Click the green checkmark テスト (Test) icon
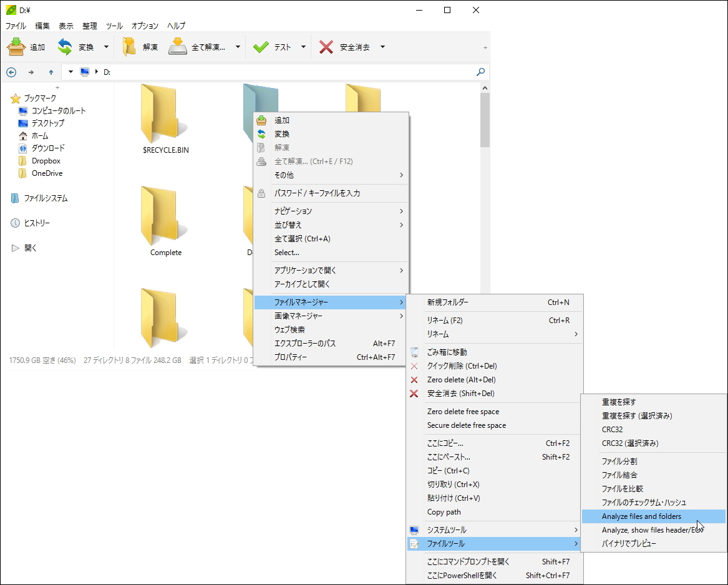Screen dimensions: 728x585 click(x=262, y=46)
